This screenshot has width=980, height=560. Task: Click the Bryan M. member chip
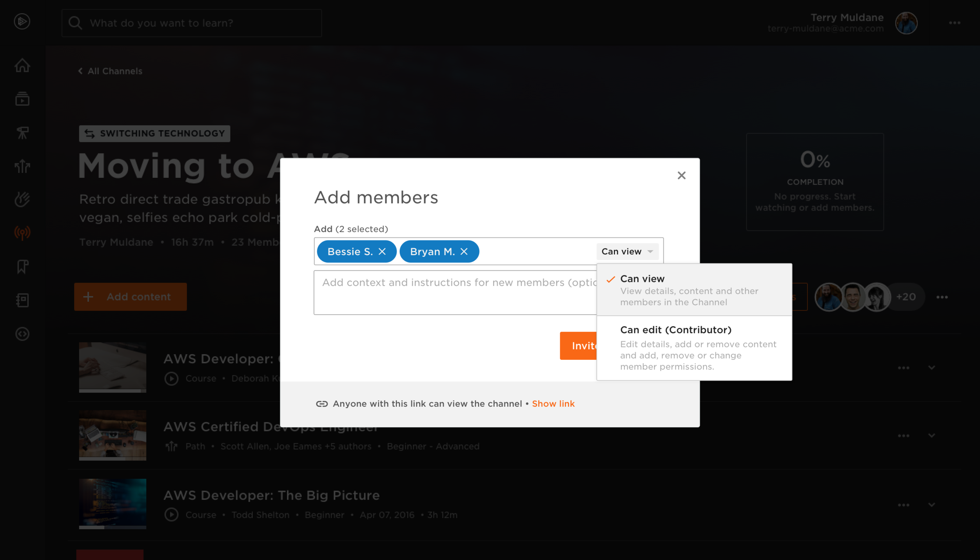(x=439, y=252)
